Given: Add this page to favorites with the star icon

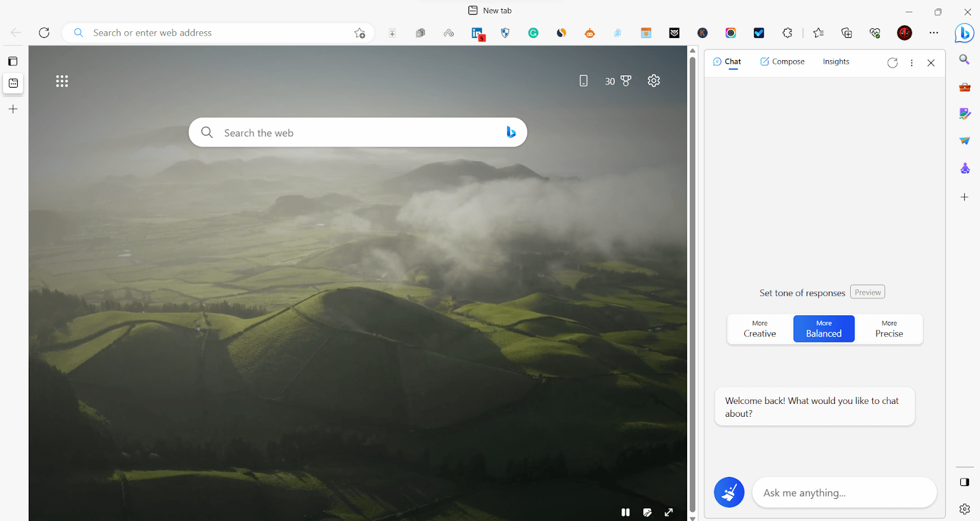Looking at the screenshot, I should tap(360, 33).
